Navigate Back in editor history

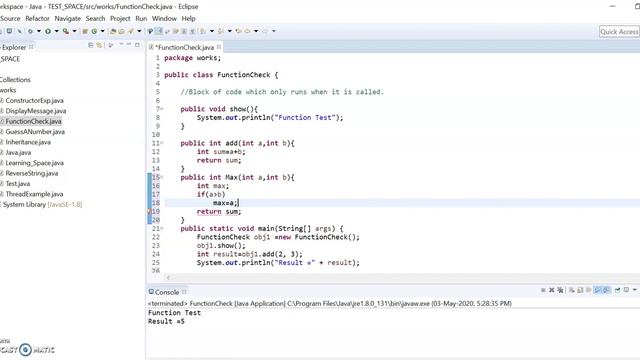[x=247, y=31]
